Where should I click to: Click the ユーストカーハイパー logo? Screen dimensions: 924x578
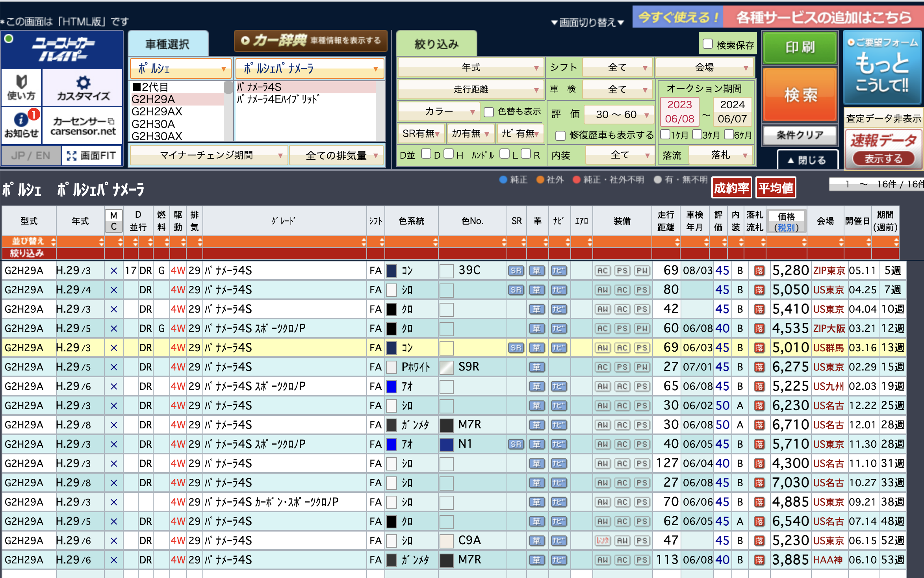tap(63, 49)
